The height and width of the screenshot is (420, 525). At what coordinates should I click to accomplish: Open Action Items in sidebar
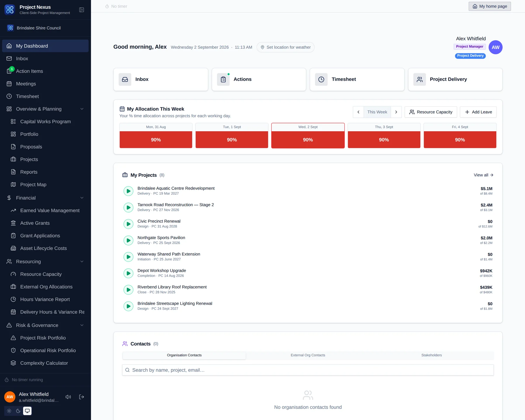[x=45, y=71]
